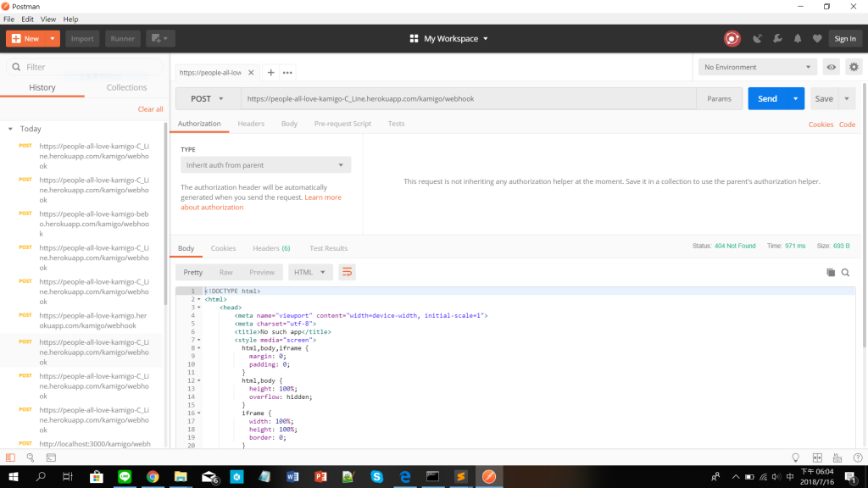The image size is (868, 488).
Task: Open bootcamp lightbulb icon in status bar
Action: pyautogui.click(x=795, y=457)
